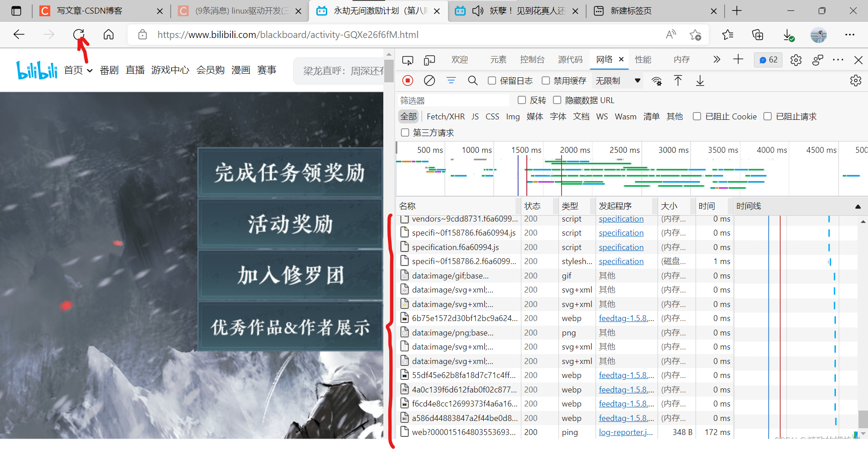Click the 完成任务领奖励 banner button
The image size is (868, 449).
290,172
